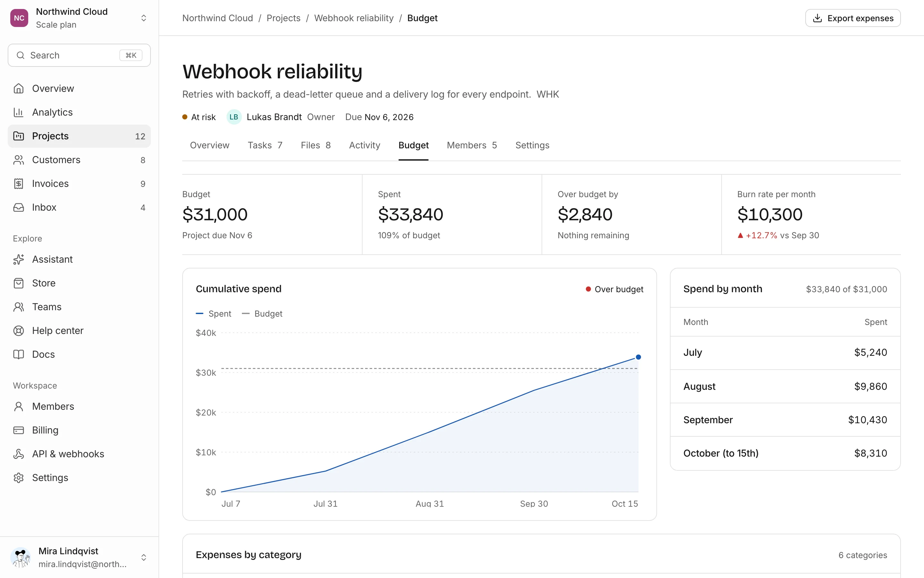Click the At risk status label

tap(199, 117)
